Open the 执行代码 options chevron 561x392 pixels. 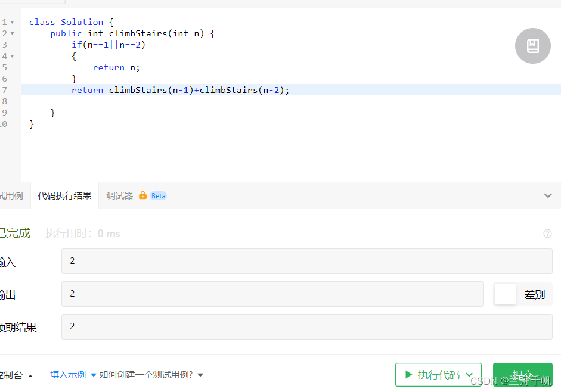469,375
